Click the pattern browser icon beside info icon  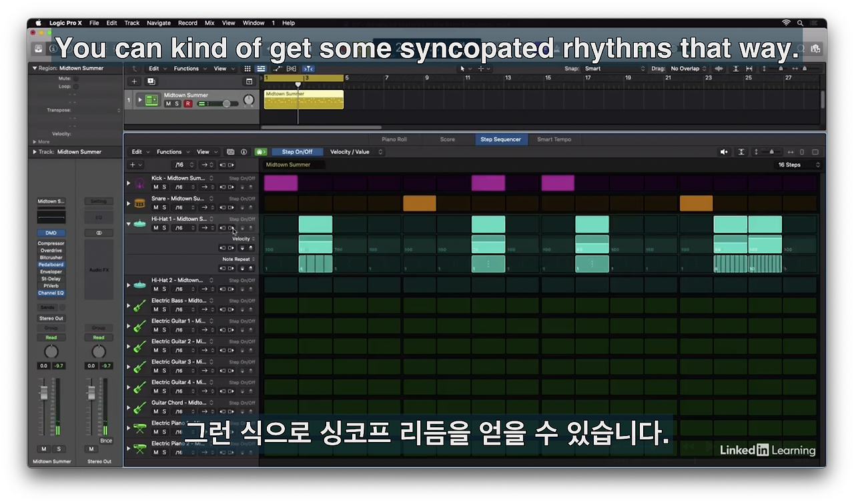[231, 152]
